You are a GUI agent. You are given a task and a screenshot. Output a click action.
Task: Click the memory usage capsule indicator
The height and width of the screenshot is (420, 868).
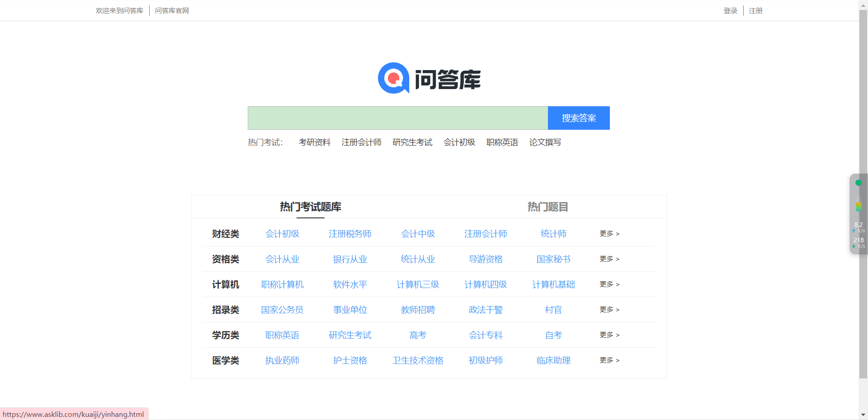[x=858, y=207]
